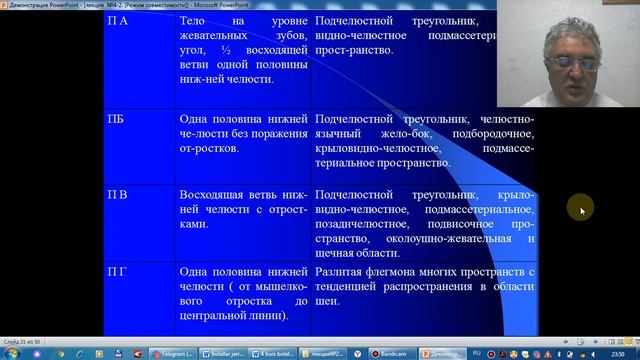Click 'Слайд 21 из 50' status text
The width and height of the screenshot is (640, 360).
[x=22, y=342]
